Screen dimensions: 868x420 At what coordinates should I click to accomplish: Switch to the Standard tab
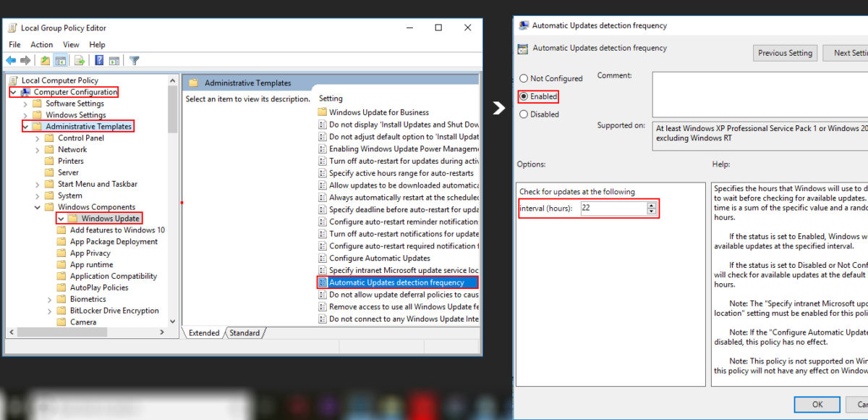244,332
